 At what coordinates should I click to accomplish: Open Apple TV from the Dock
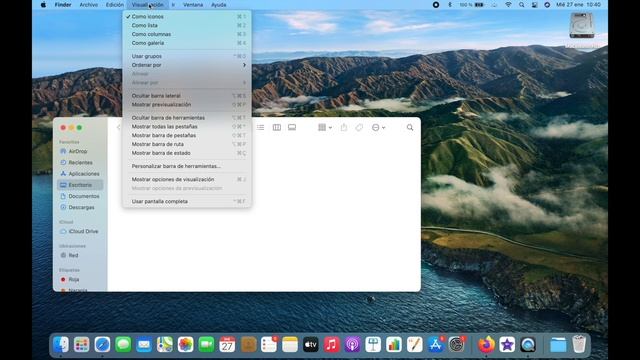311,344
